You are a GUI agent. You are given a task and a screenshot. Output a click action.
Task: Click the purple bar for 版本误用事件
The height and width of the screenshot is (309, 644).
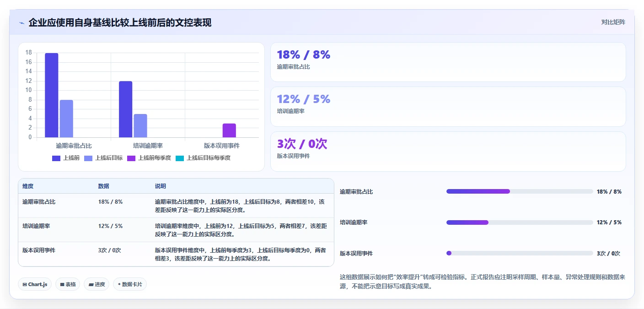click(229, 130)
